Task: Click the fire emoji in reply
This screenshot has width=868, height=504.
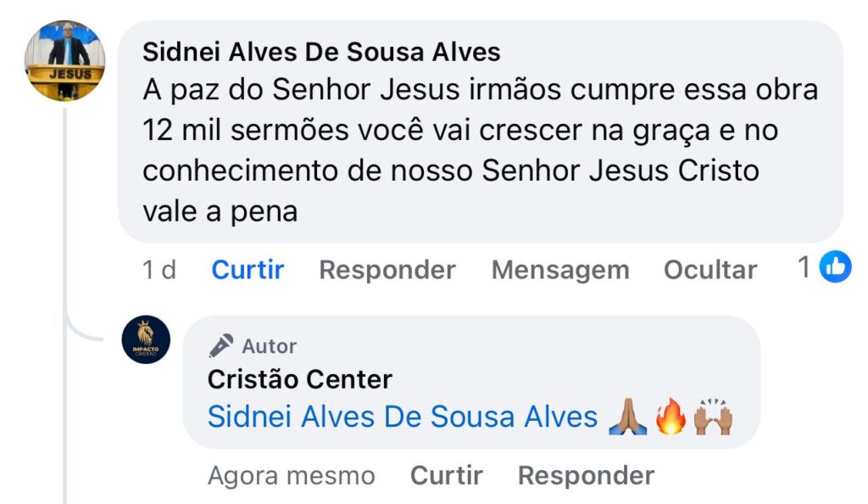Action: [670, 417]
